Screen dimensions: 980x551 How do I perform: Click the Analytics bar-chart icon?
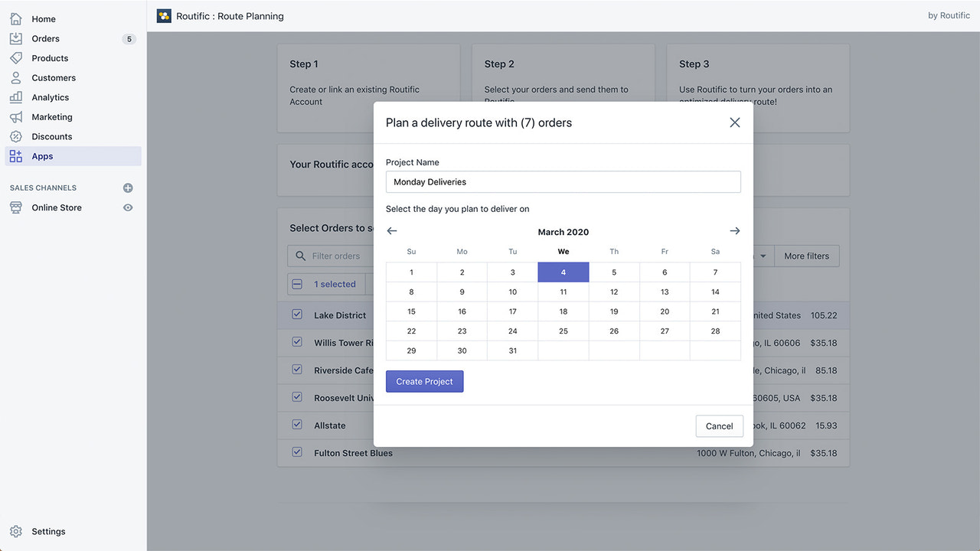click(x=16, y=97)
